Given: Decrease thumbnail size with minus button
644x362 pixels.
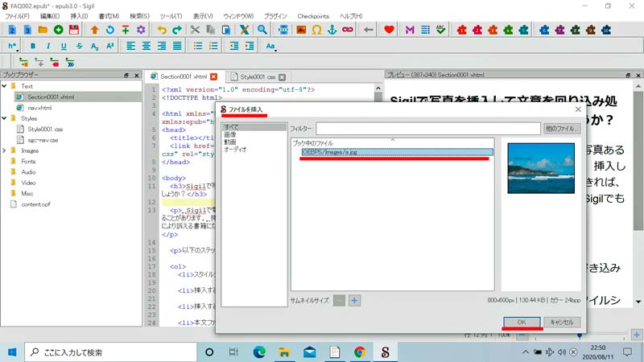Looking at the screenshot, I should [x=339, y=300].
